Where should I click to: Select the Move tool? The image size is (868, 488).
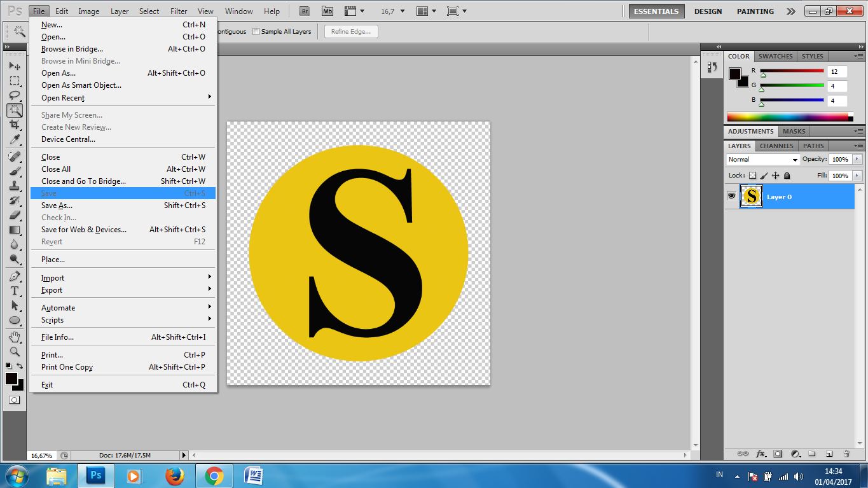pyautogui.click(x=15, y=66)
